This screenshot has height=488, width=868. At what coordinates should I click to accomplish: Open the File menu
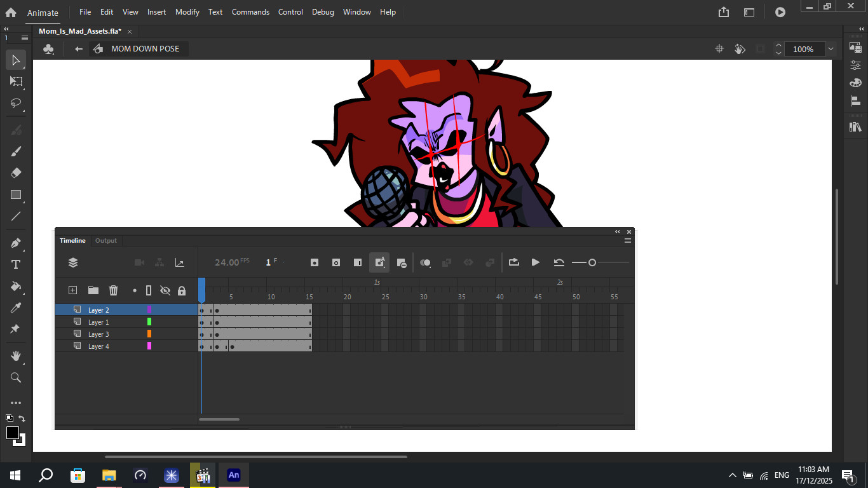pos(85,12)
